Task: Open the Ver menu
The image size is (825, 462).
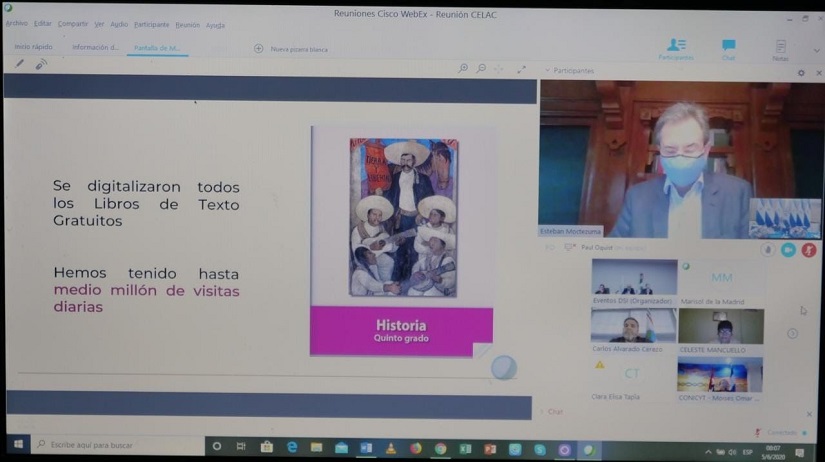Action: point(99,24)
